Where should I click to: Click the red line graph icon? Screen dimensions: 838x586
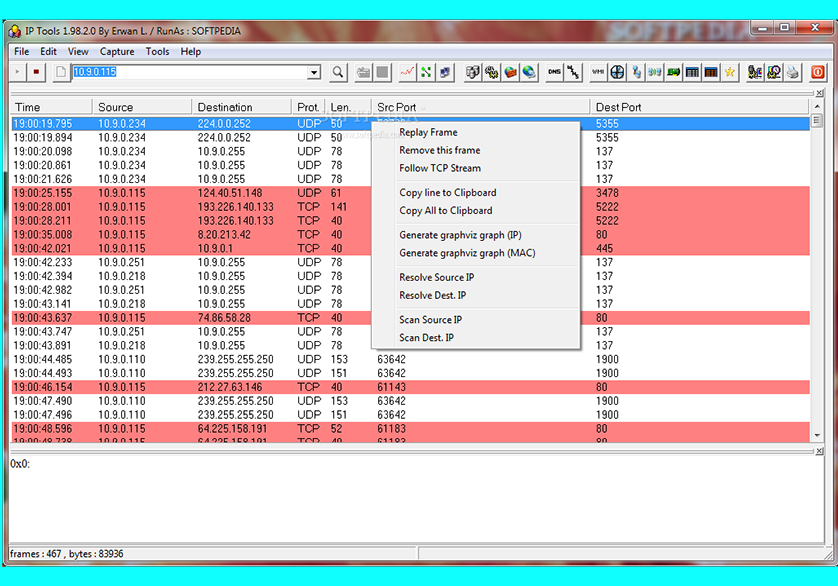click(x=407, y=72)
